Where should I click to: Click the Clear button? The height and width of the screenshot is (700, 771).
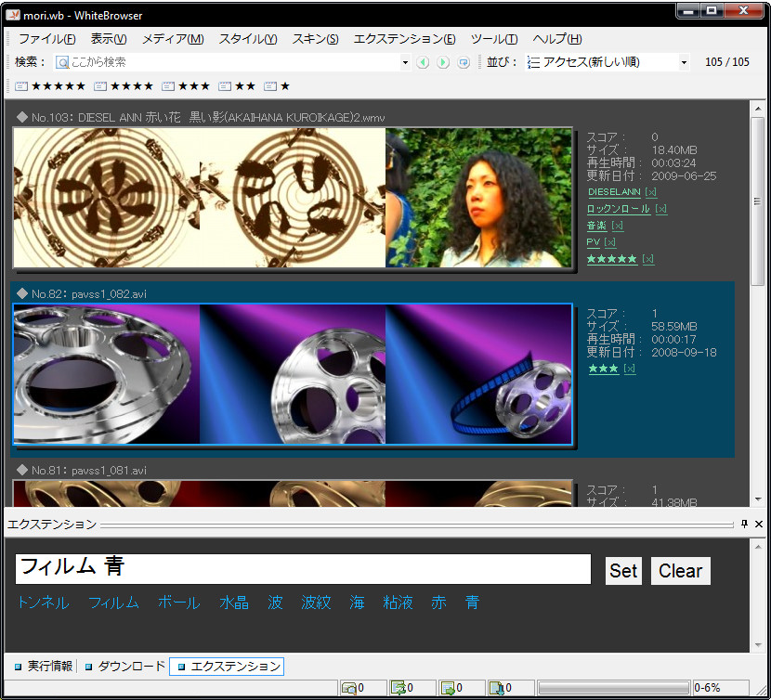click(681, 571)
